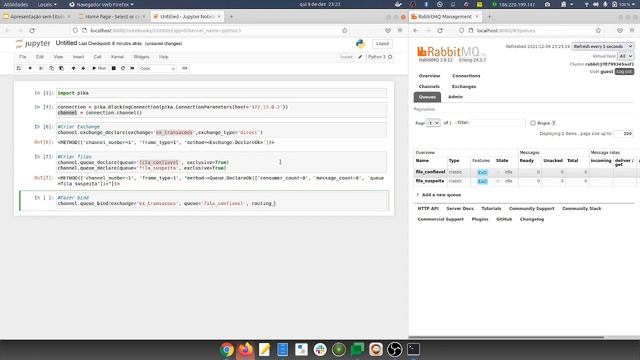This screenshot has height=360, width=640.
Task: Cut the selected cells with the scissors icon
Action: [41, 69]
